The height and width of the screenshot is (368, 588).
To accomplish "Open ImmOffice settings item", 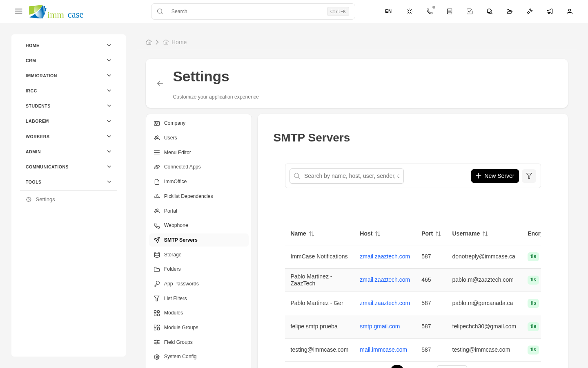I will coord(199,182).
